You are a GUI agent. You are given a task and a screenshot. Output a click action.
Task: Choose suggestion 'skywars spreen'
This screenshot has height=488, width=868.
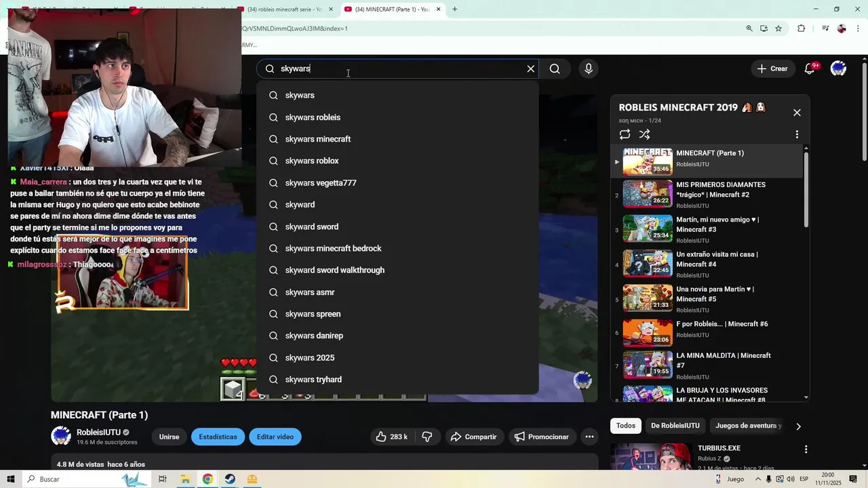coord(397,314)
